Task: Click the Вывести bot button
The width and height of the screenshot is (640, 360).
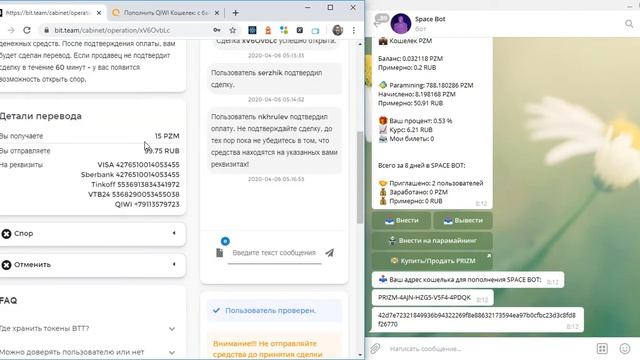Action: point(462,220)
